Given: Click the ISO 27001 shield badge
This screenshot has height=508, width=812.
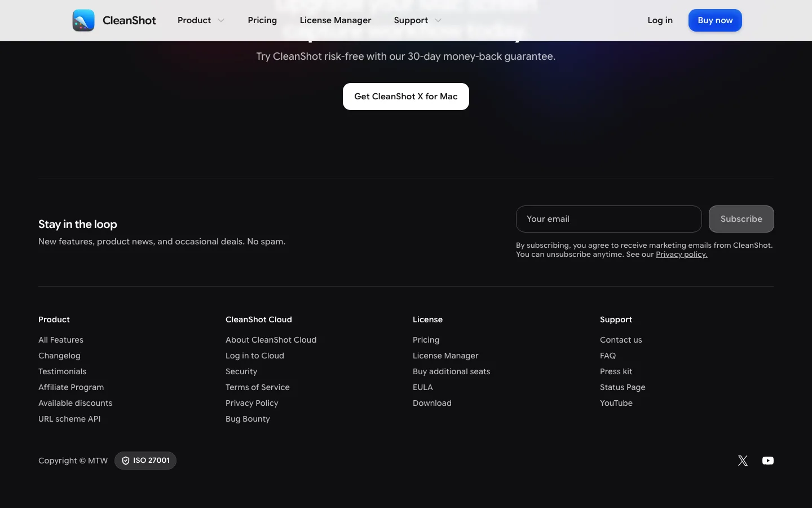Looking at the screenshot, I should pos(145,461).
